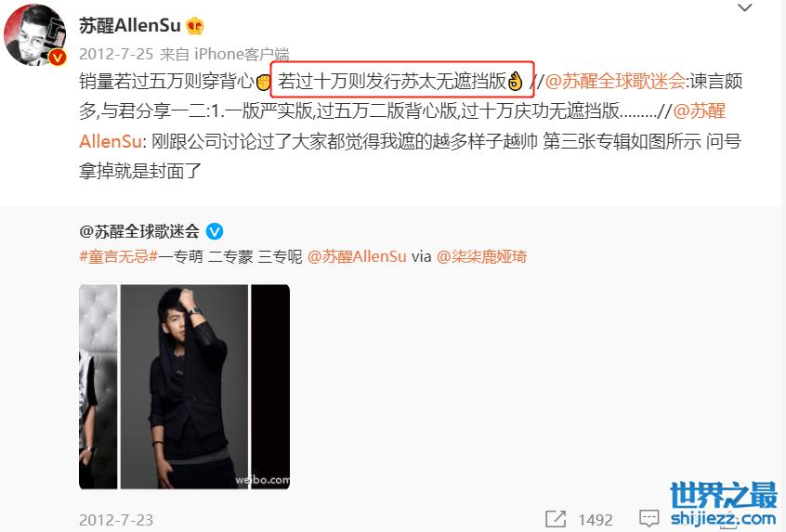Click the @柒柒鹿娅琦 mention link
786x532 pixels.
481,256
